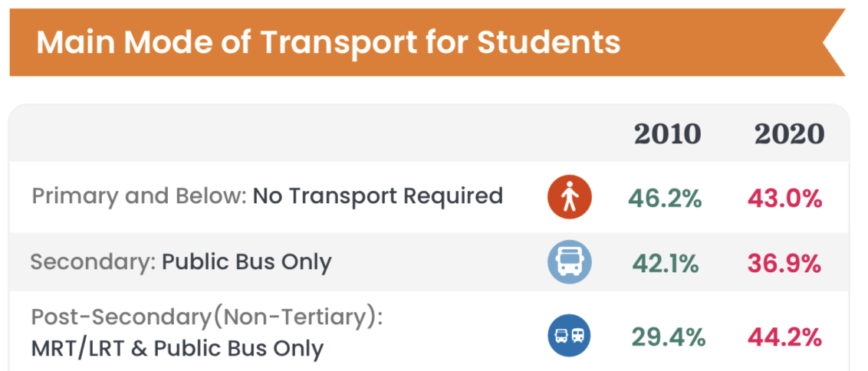The height and width of the screenshot is (371, 868).
Task: Select the 'MRT/LRT & Public Bus Only' text
Action: pos(177,349)
